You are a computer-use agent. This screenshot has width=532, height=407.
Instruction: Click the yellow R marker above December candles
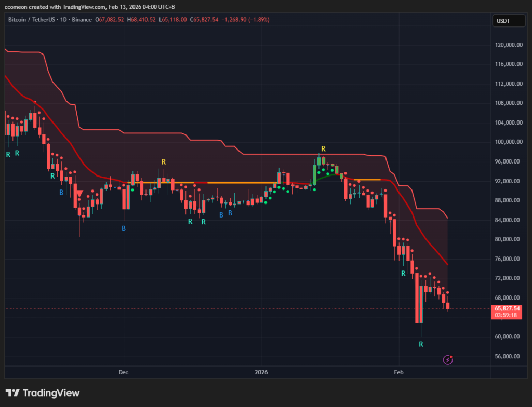coord(163,162)
